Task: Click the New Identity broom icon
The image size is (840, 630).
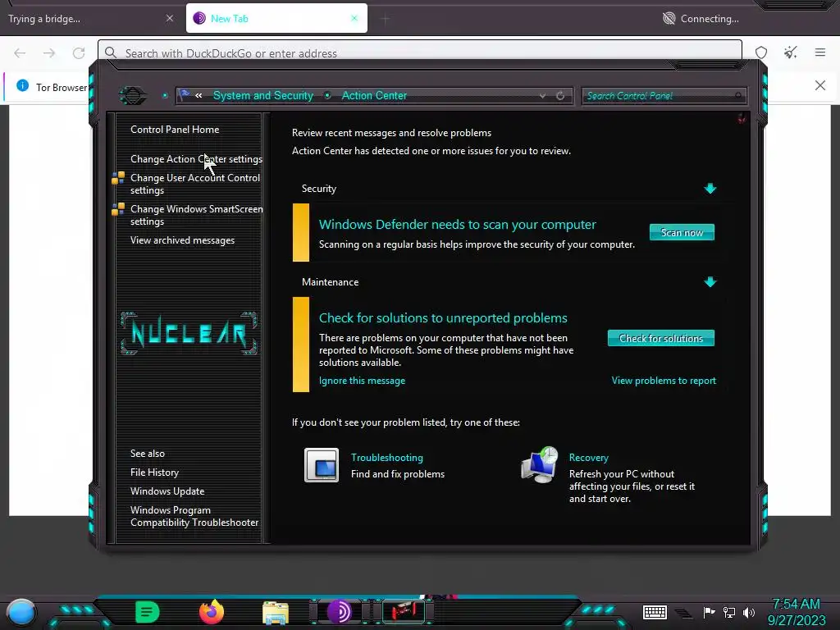Action: point(791,52)
